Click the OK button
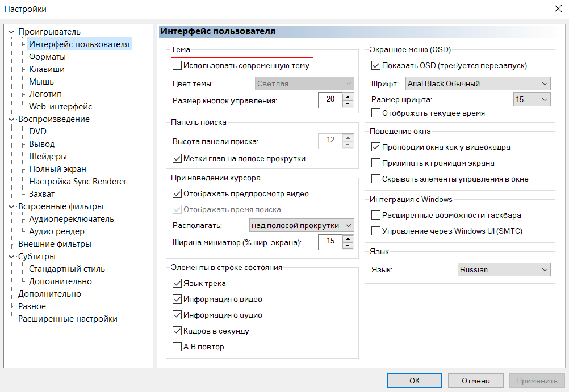Image resolution: width=569 pixels, height=392 pixels. coord(415,381)
